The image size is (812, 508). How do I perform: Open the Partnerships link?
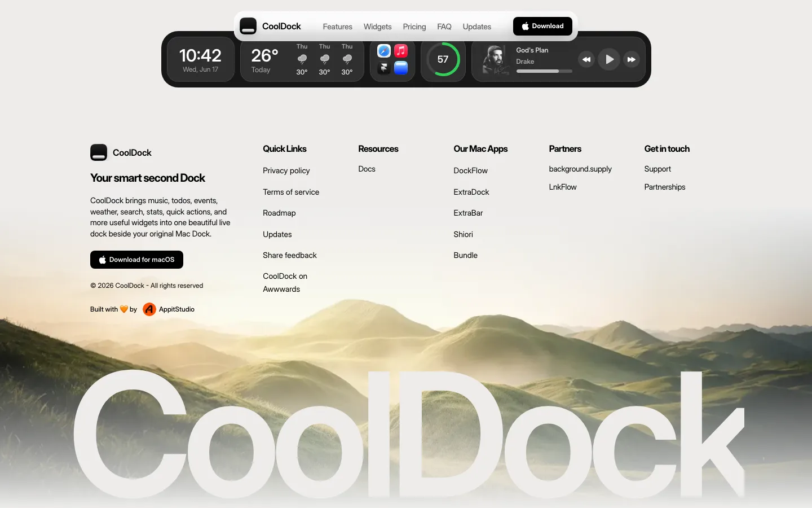(x=665, y=187)
